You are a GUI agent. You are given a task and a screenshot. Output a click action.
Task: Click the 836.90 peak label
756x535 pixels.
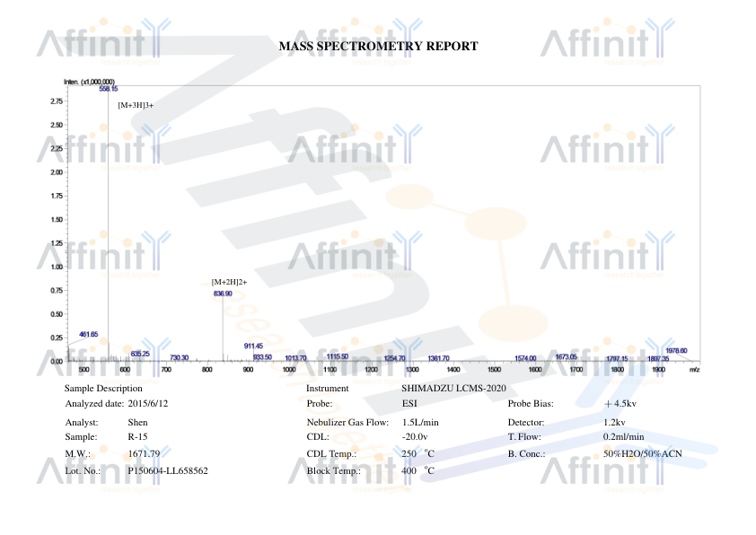[x=223, y=294]
